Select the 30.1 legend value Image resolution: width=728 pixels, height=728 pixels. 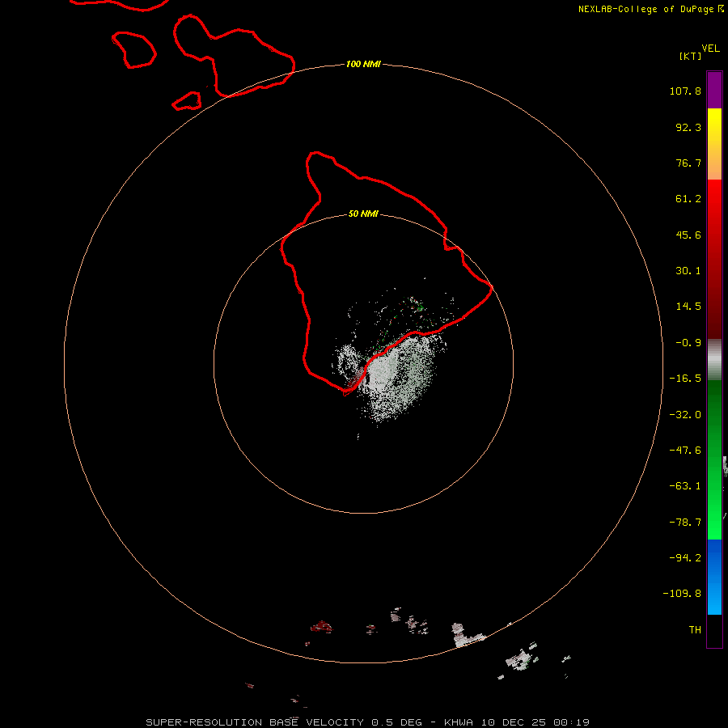tap(688, 271)
